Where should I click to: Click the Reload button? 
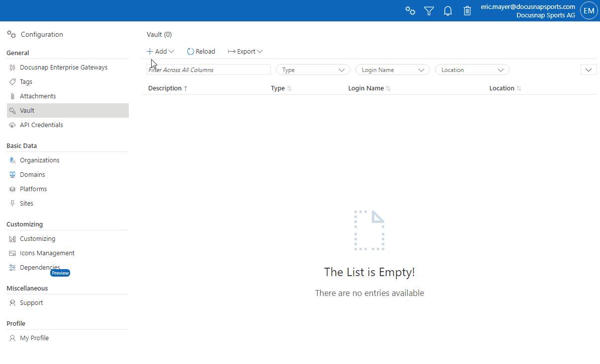tap(201, 51)
